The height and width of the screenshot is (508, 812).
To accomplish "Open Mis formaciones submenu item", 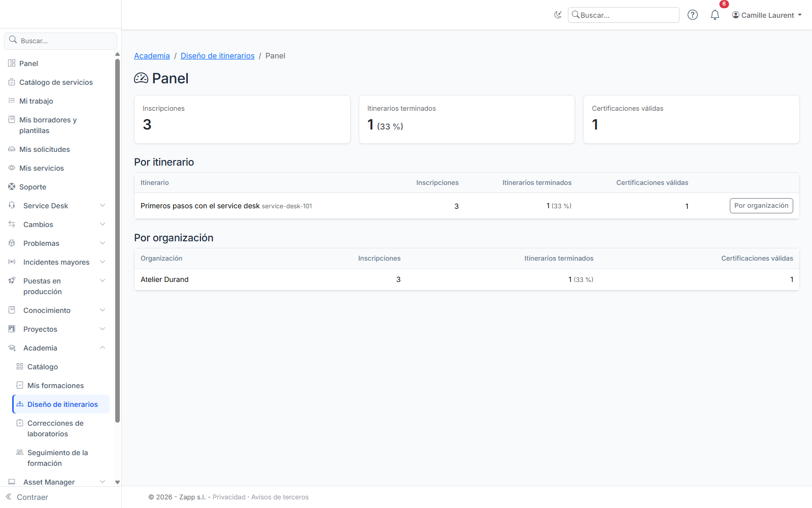I will [x=61, y=386].
